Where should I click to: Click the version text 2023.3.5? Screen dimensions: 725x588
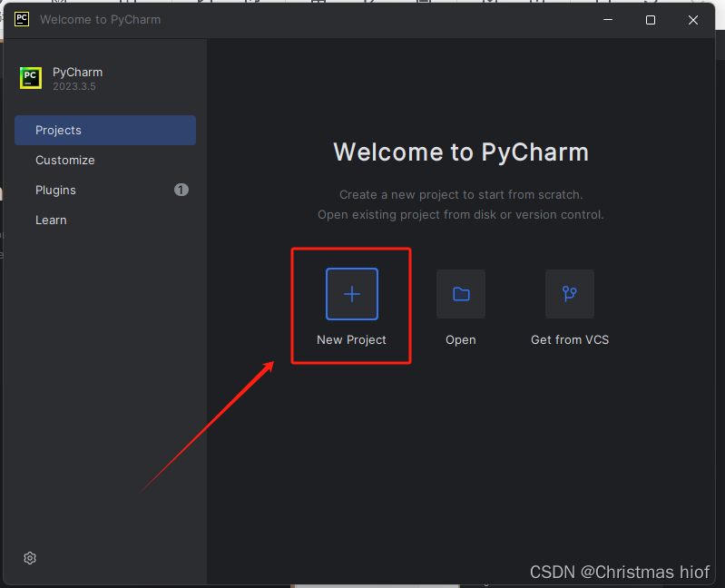pyautogui.click(x=74, y=86)
